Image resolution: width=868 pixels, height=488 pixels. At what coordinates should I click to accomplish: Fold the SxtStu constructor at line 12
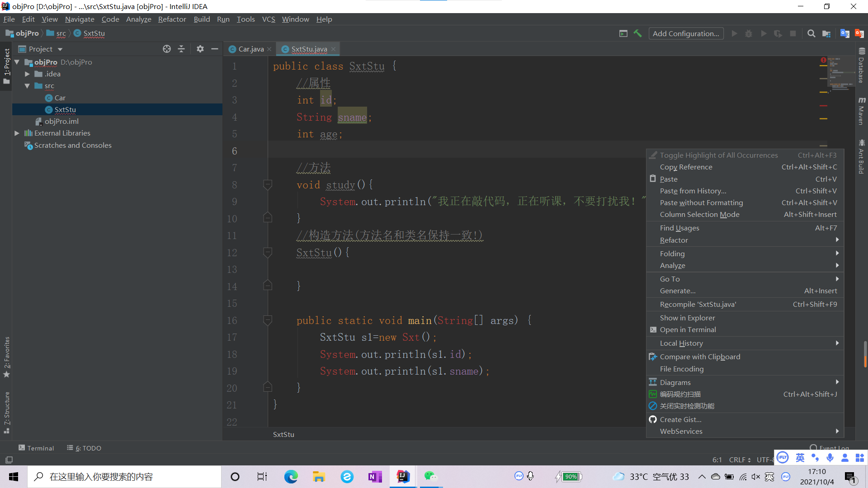coord(268,253)
